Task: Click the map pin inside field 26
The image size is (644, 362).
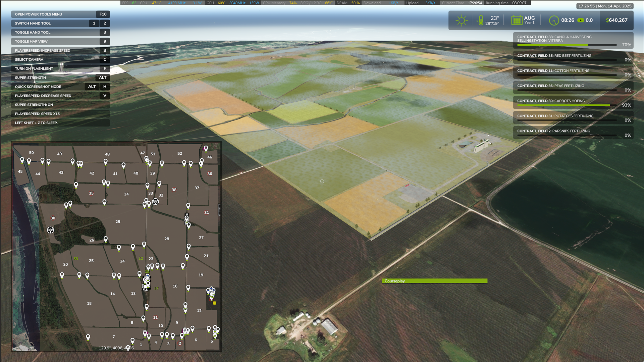Action: tap(106, 239)
